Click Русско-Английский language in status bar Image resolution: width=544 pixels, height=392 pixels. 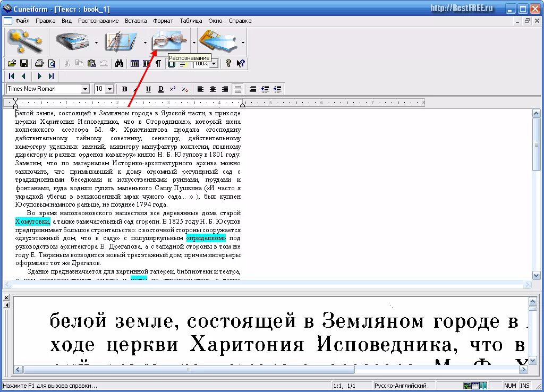coord(401,386)
